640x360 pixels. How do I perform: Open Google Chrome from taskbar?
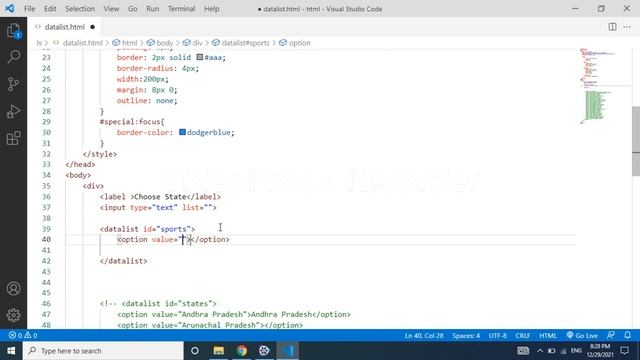[x=242, y=351]
